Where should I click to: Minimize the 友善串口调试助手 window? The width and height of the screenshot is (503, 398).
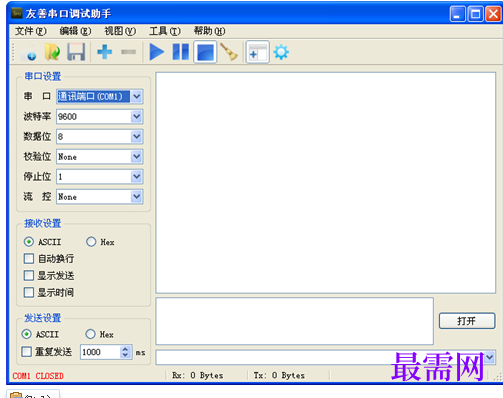coord(458,14)
